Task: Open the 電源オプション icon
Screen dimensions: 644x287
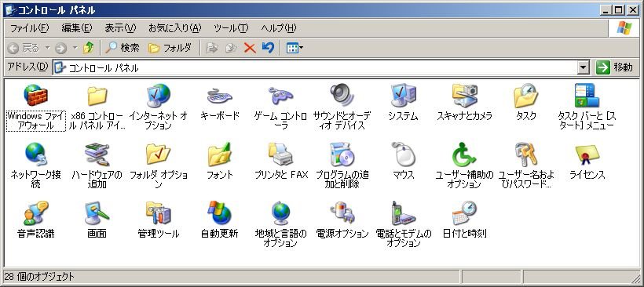Action: pyautogui.click(x=342, y=213)
